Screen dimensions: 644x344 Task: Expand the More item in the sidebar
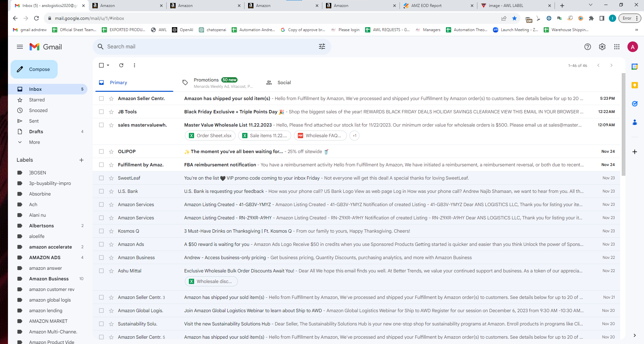[34, 142]
